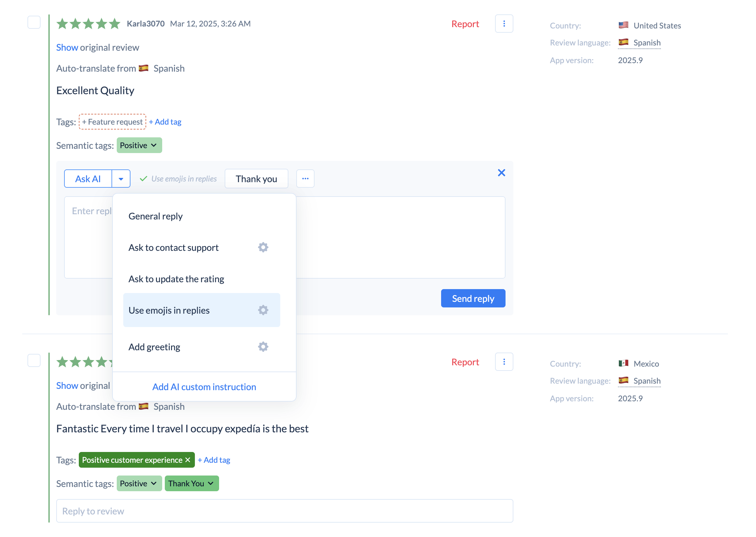
Task: Click the Excellent Quality review text
Action: [95, 90]
